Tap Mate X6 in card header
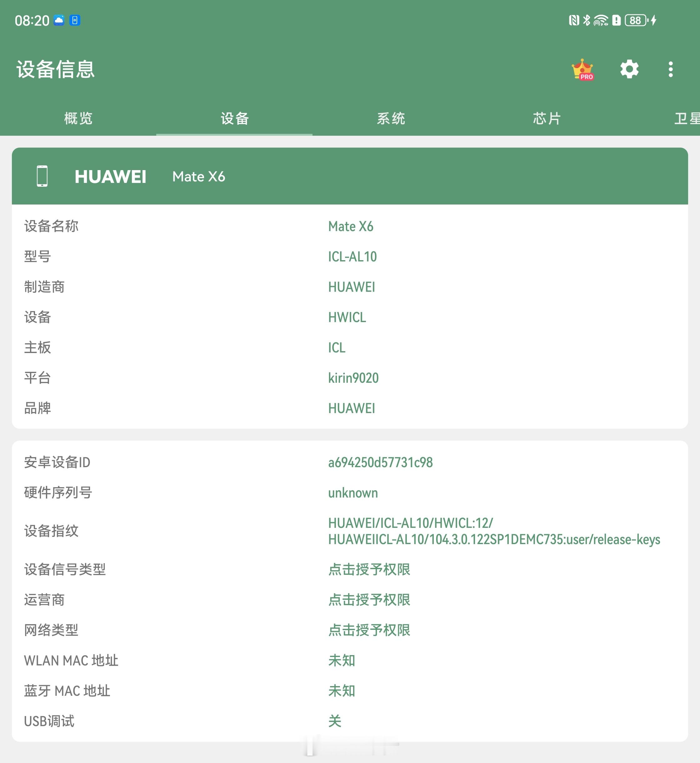The height and width of the screenshot is (763, 700). click(198, 177)
